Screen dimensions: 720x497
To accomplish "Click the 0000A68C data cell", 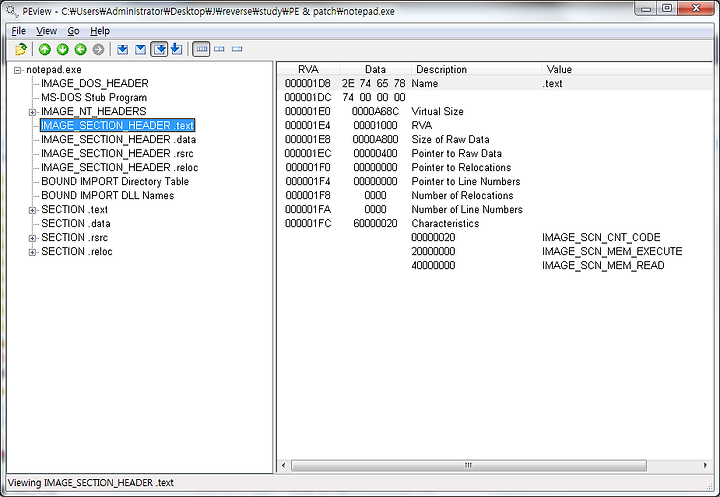I will [x=375, y=112].
